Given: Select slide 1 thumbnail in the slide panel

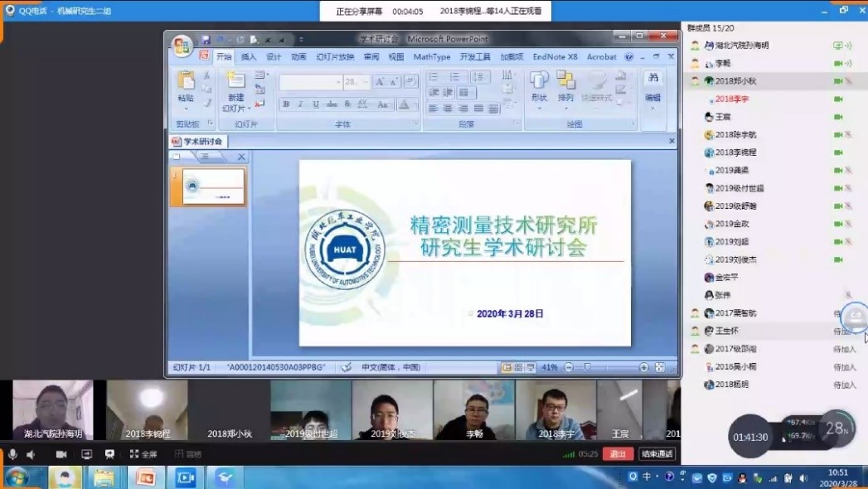Looking at the screenshot, I should click(213, 186).
